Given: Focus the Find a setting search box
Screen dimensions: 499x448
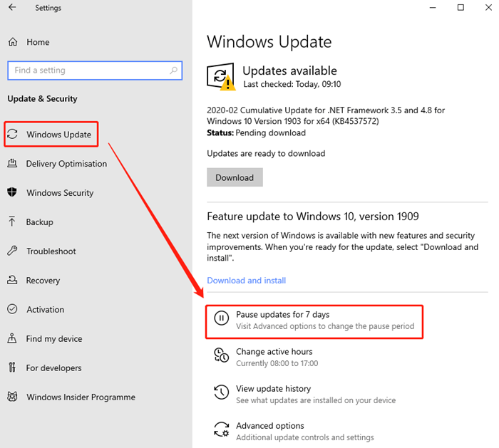Looking at the screenshot, I should pyautogui.click(x=95, y=71).
